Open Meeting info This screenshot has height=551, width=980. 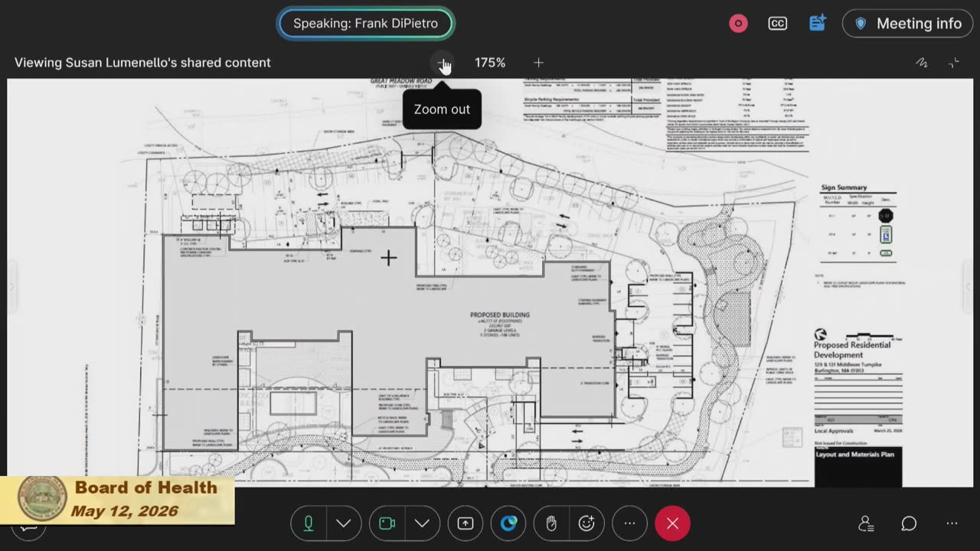click(907, 24)
